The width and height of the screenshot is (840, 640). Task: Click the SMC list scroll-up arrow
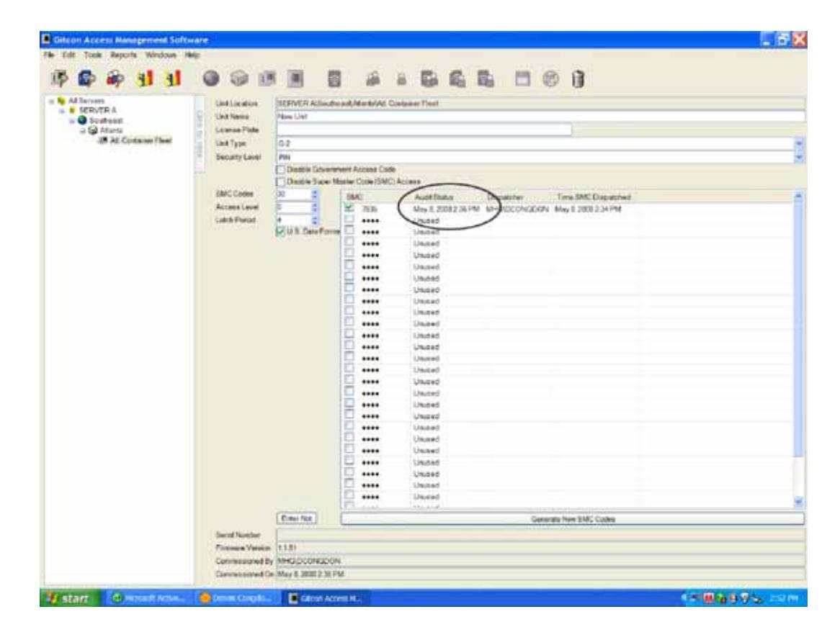[x=798, y=197]
